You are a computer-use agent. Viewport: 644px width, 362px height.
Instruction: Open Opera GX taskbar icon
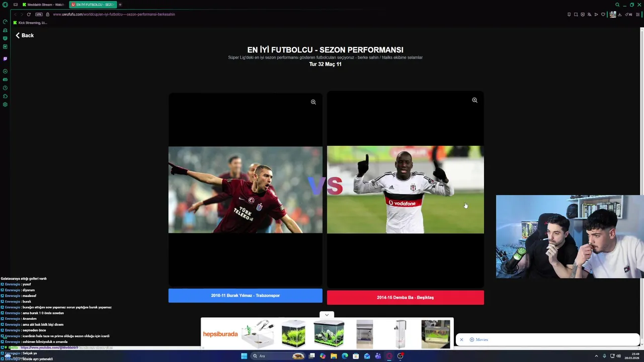pyautogui.click(x=389, y=356)
